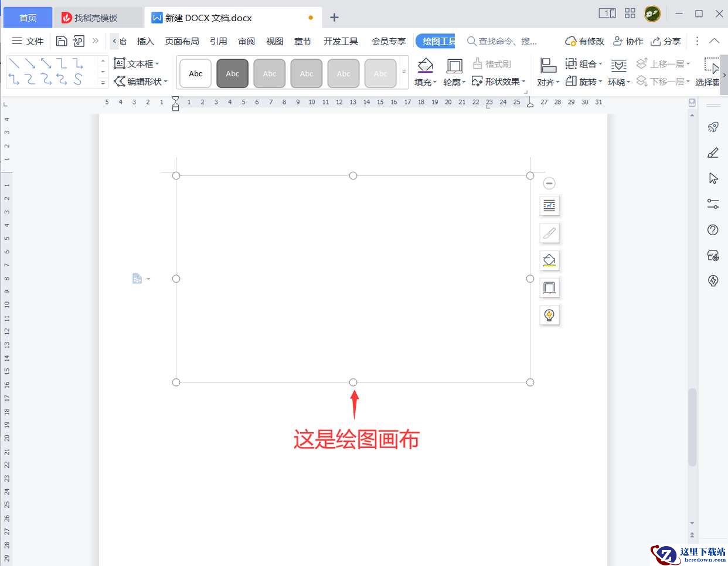Open the rocket icon in right sidebar
728x566 pixels.
point(713,127)
